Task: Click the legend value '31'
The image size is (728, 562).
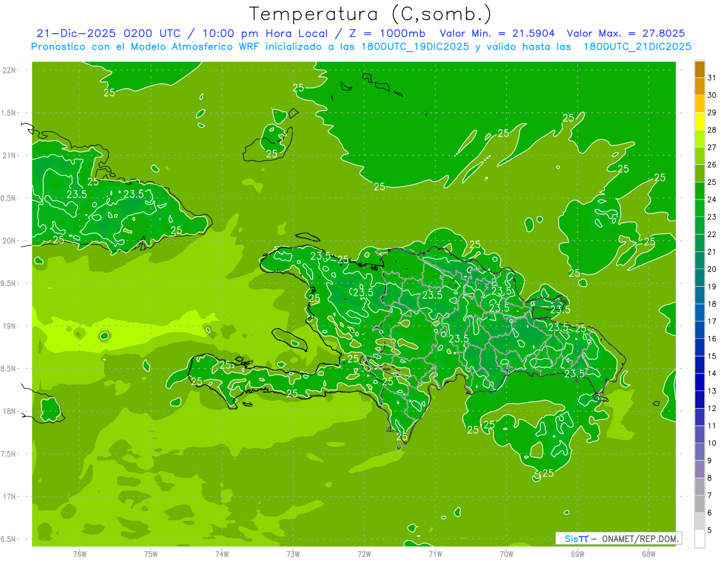Action: 712,78
